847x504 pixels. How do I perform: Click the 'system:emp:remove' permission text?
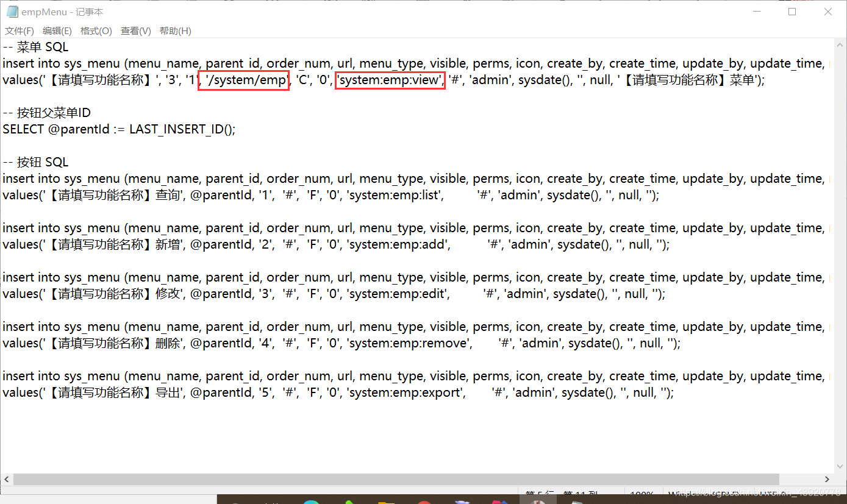tap(409, 343)
